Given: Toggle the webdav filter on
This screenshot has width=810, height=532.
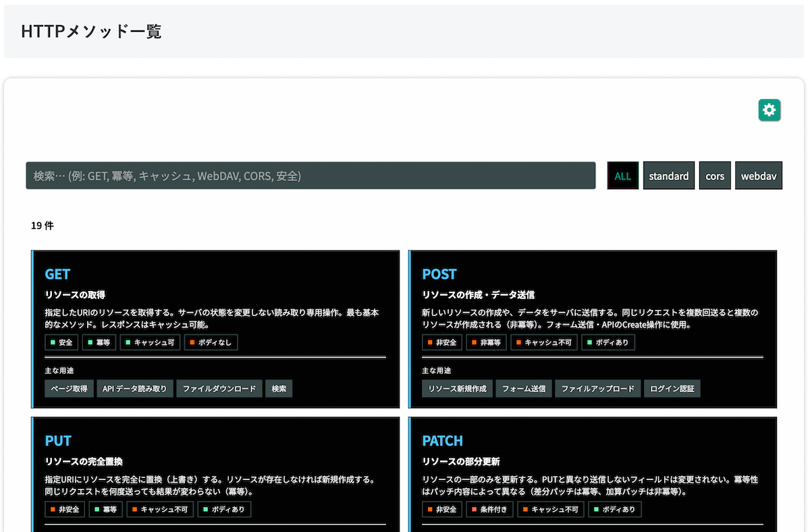Looking at the screenshot, I should click(759, 175).
